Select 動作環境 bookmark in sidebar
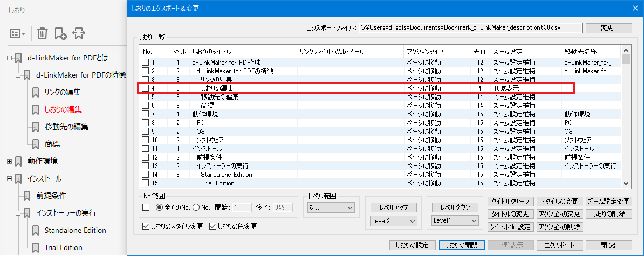The image size is (644, 256). [43, 161]
